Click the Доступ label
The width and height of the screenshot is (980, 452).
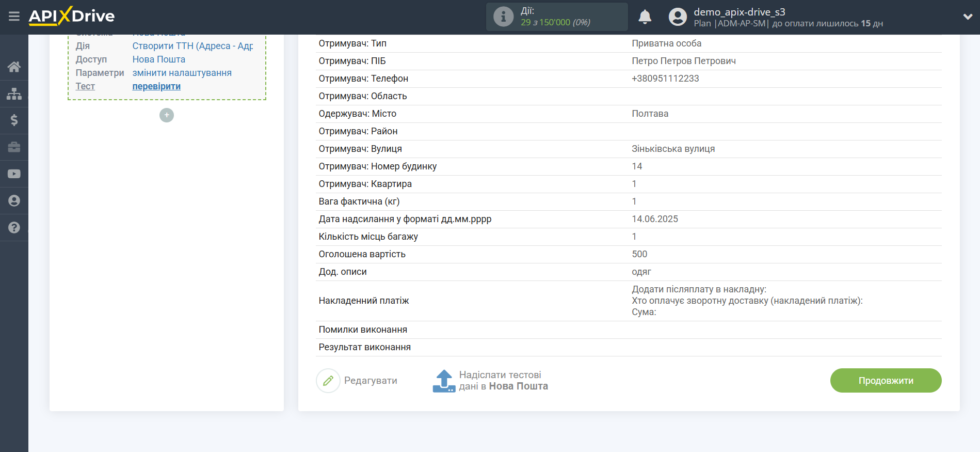pyautogui.click(x=91, y=59)
